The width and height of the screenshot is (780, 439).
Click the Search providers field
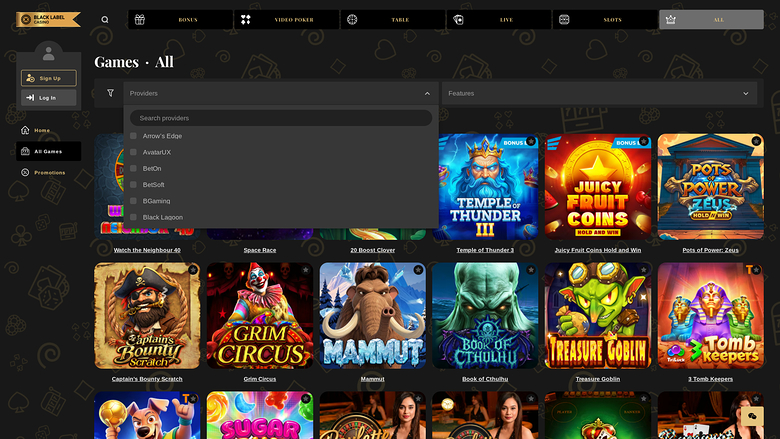pos(281,118)
